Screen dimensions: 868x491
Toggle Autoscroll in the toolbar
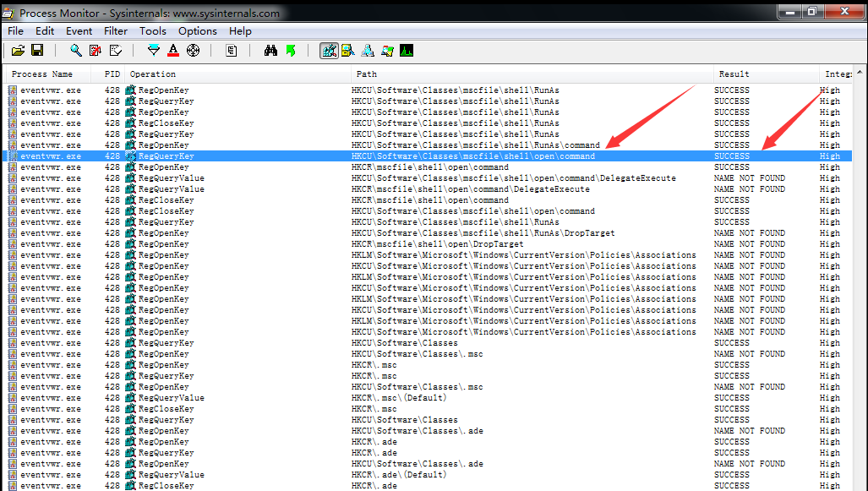pos(96,51)
